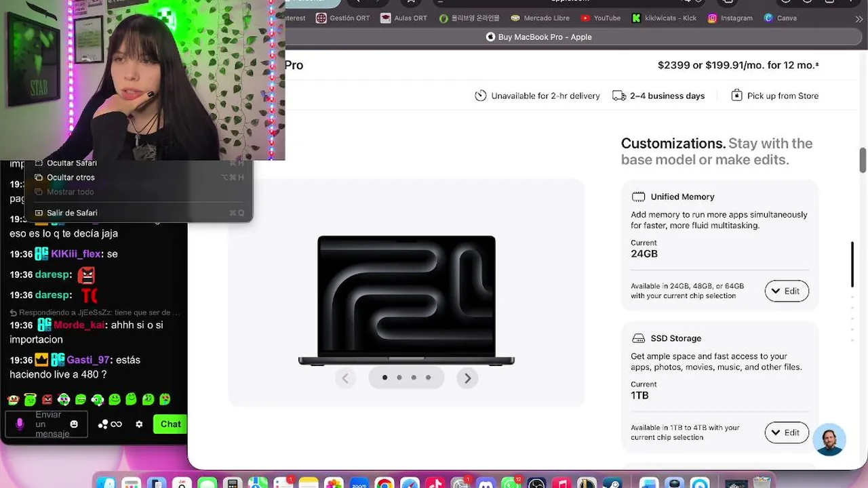The image size is (868, 488).
Task: Open Apple Music from the Dock
Action: 561,483
